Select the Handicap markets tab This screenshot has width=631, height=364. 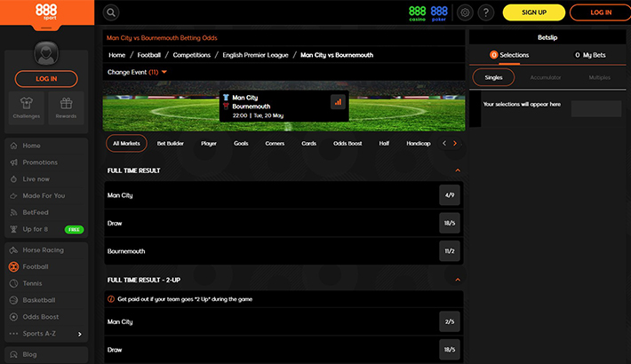pyautogui.click(x=419, y=144)
